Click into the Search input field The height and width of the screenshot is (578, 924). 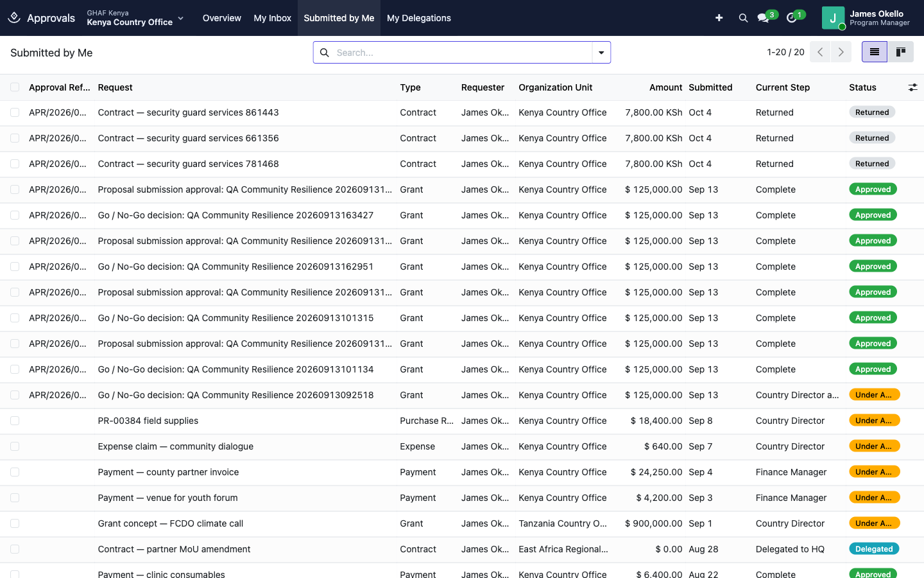pos(462,53)
